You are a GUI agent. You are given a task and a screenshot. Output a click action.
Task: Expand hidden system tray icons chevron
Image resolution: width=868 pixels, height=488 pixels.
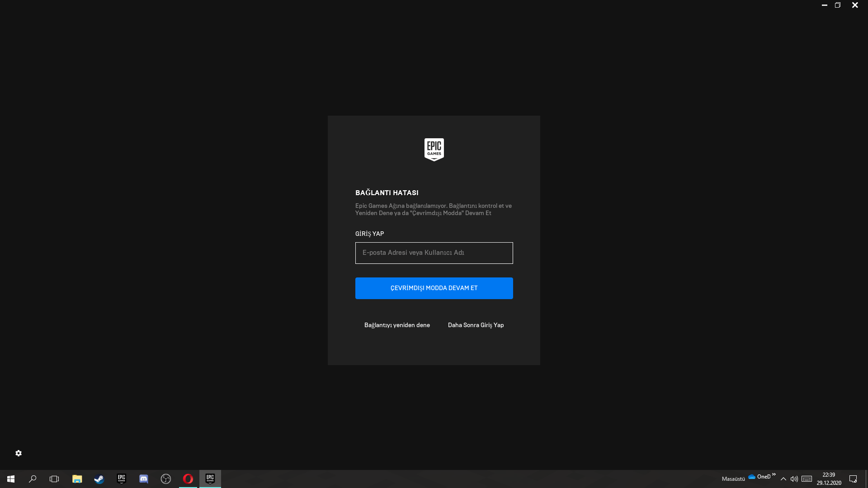783,479
